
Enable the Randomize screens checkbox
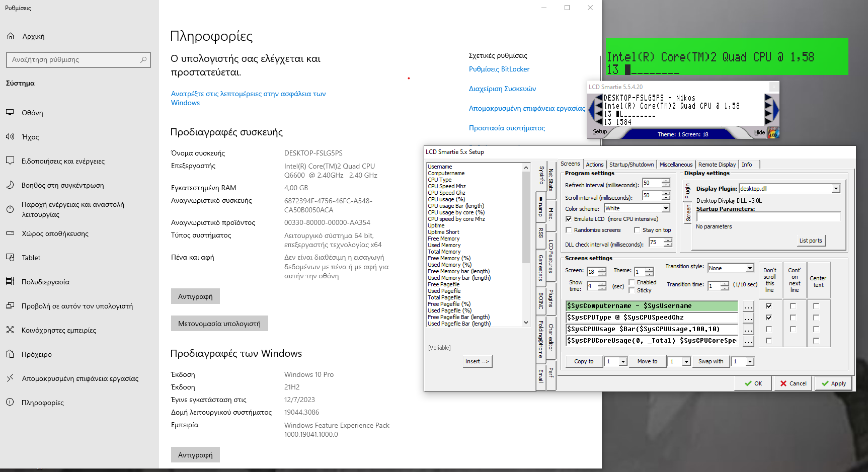click(569, 230)
